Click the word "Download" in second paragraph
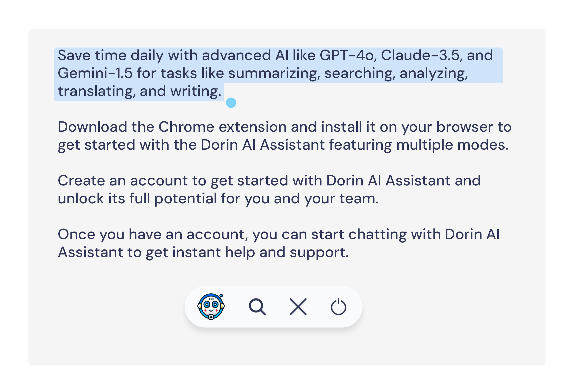Screen dimensions: 574x392 click(92, 127)
